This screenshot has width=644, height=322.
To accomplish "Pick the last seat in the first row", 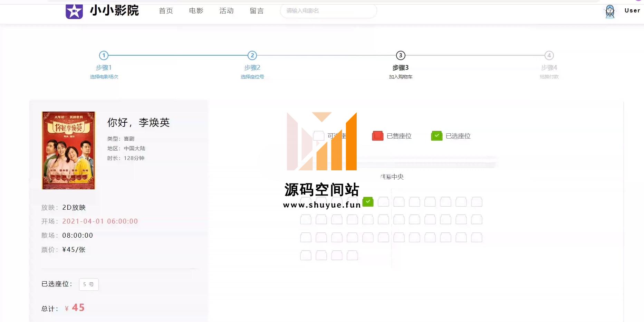I will click(x=477, y=202).
